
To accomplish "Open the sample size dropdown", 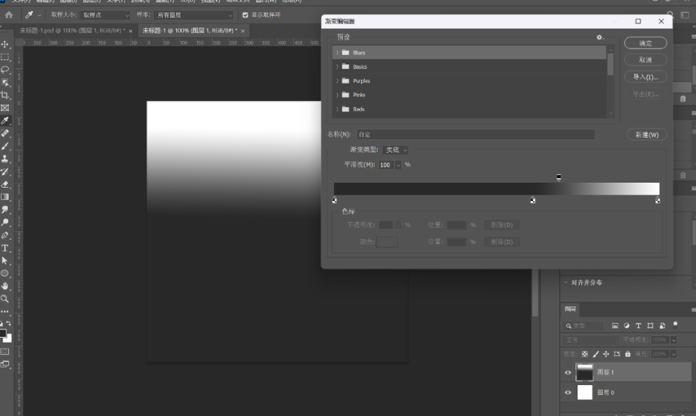I will (105, 15).
